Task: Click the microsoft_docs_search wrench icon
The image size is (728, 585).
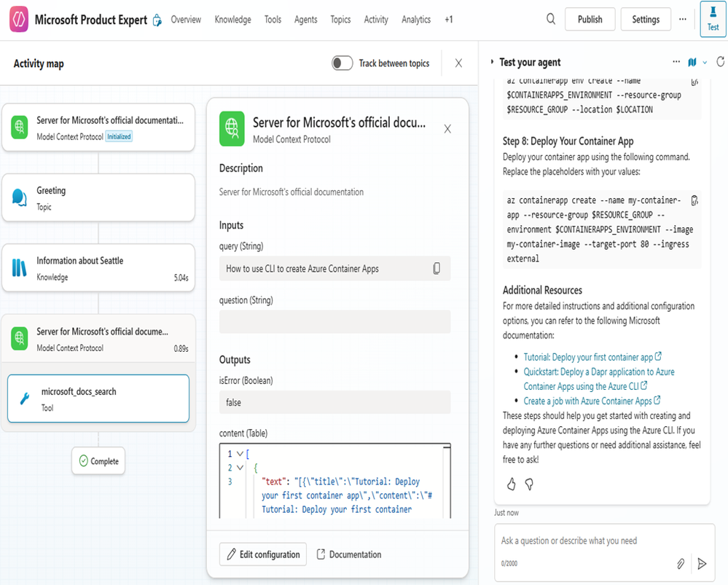Action: click(25, 398)
